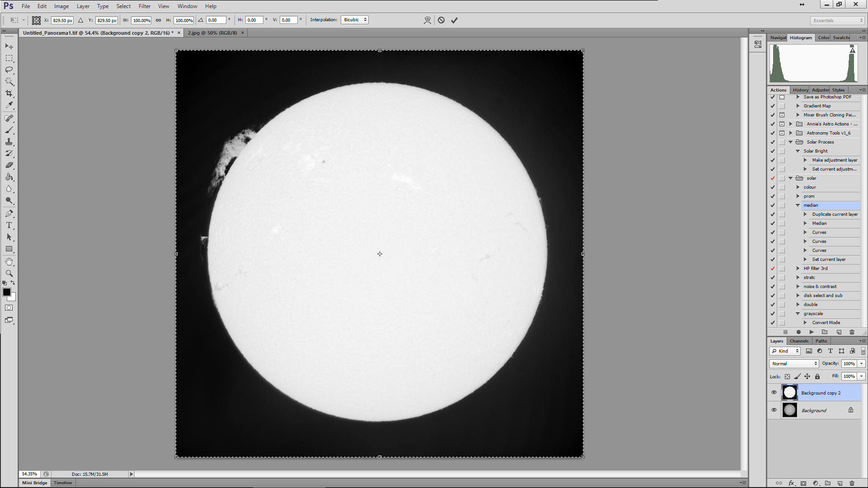
Task: Toggle relative positioning triangle for reference point
Action: coord(80,20)
